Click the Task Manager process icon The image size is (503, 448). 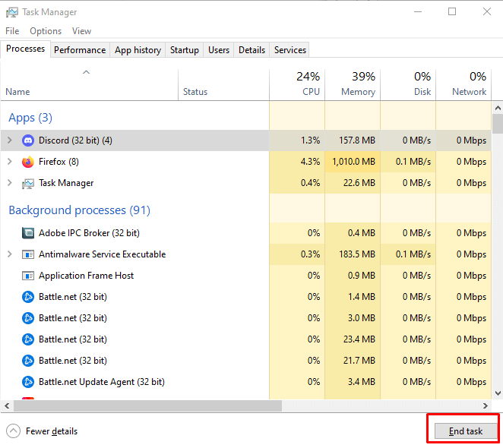click(28, 183)
